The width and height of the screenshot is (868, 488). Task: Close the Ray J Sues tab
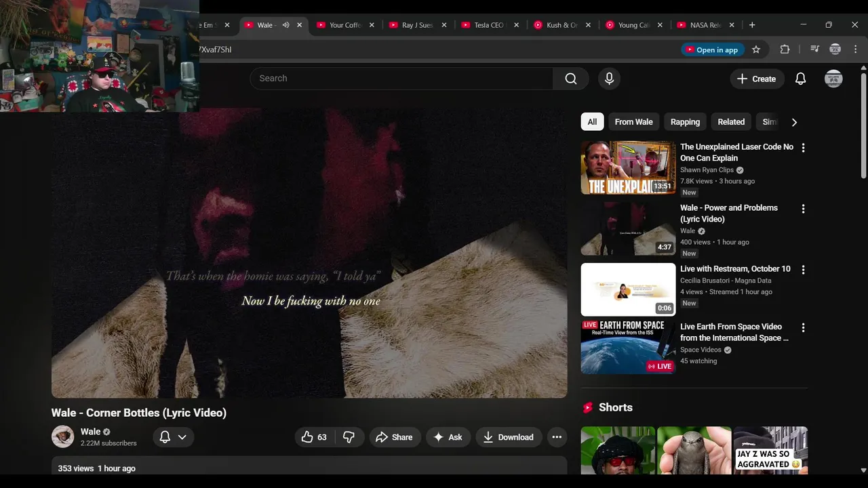coord(444,25)
